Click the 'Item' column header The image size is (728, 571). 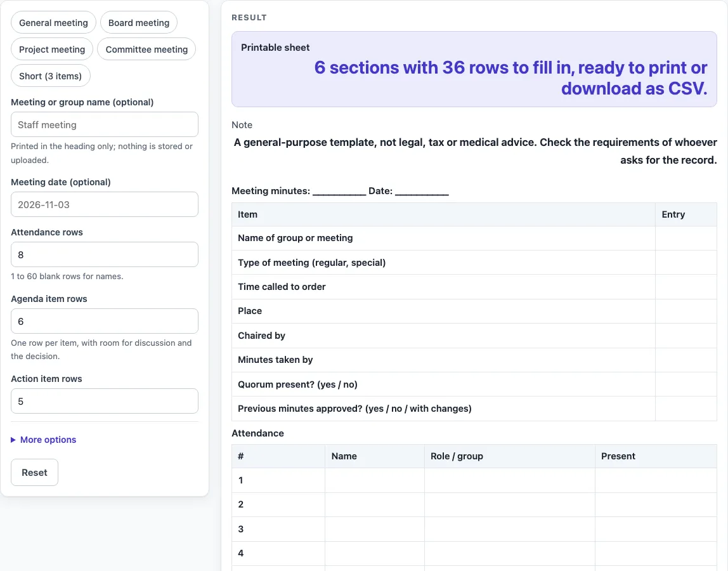coord(443,214)
